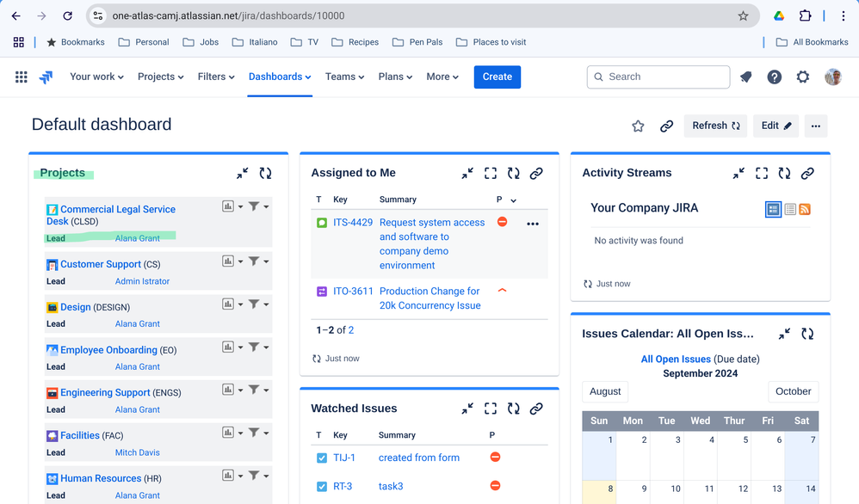Open Mitch Davis lead profile

coord(138,453)
